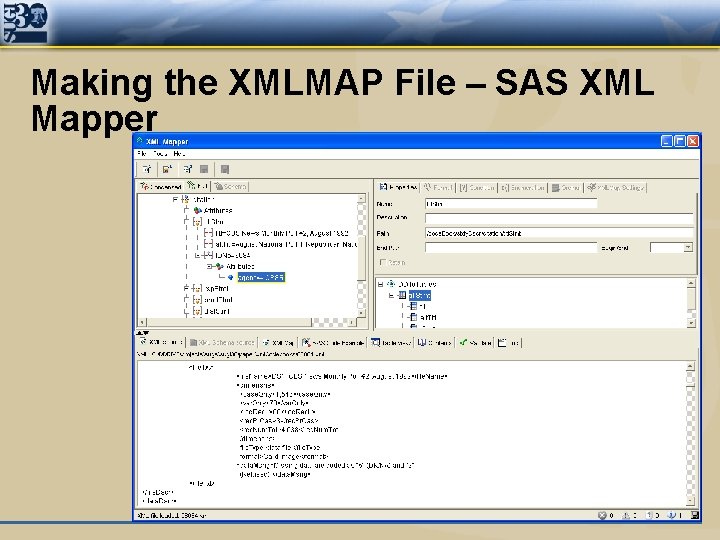
Task: Switch to the SAS Code Example tab
Action: pyautogui.click(x=333, y=343)
